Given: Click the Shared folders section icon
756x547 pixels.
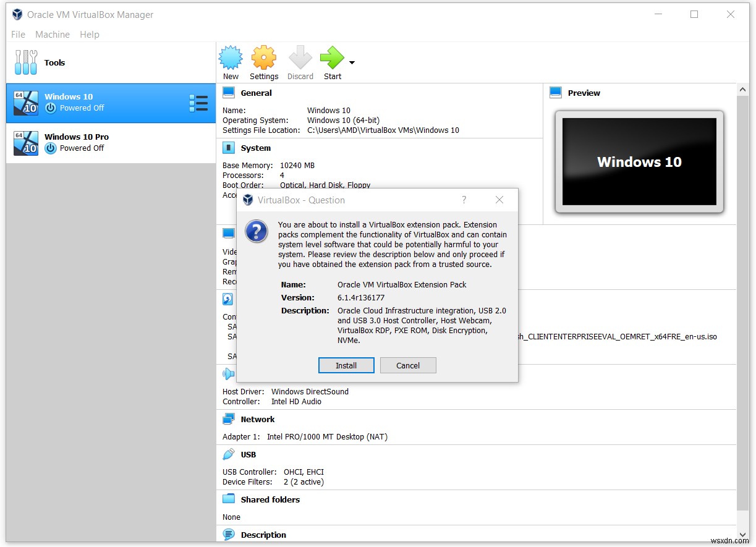Looking at the screenshot, I should tap(227, 499).
